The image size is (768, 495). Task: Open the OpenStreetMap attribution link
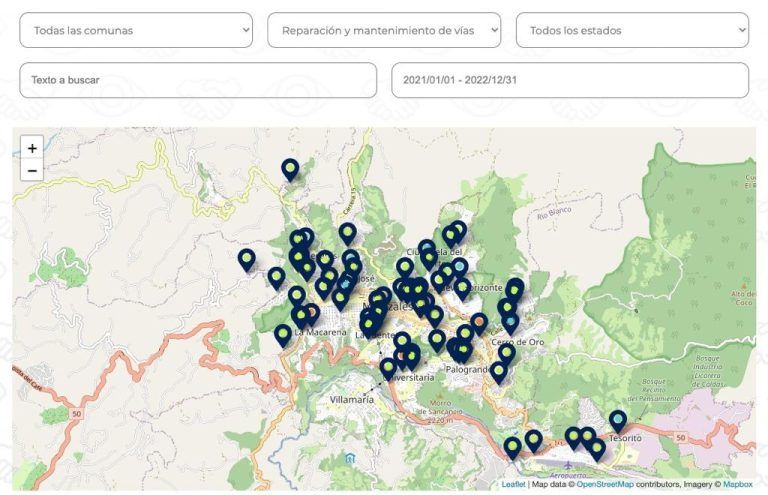[605, 484]
